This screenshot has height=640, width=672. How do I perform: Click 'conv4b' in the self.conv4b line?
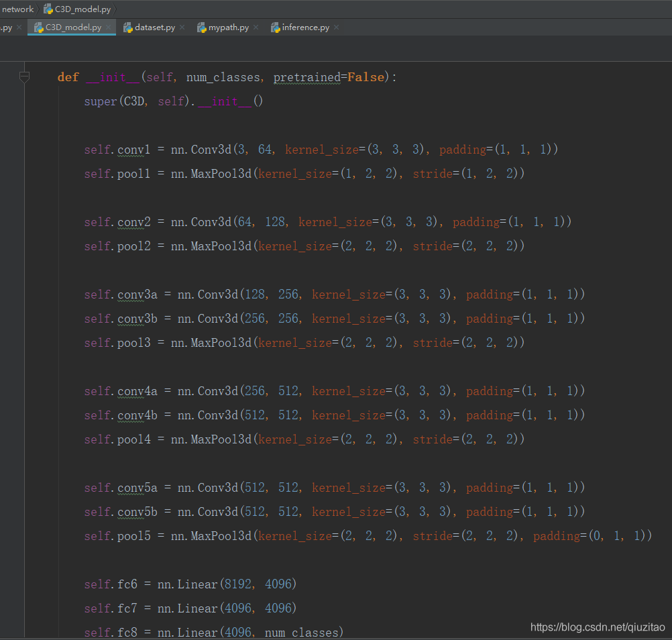click(137, 415)
